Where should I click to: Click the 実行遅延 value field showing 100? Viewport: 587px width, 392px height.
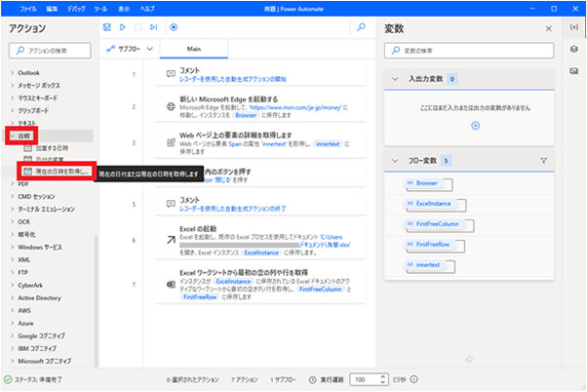[x=365, y=379]
